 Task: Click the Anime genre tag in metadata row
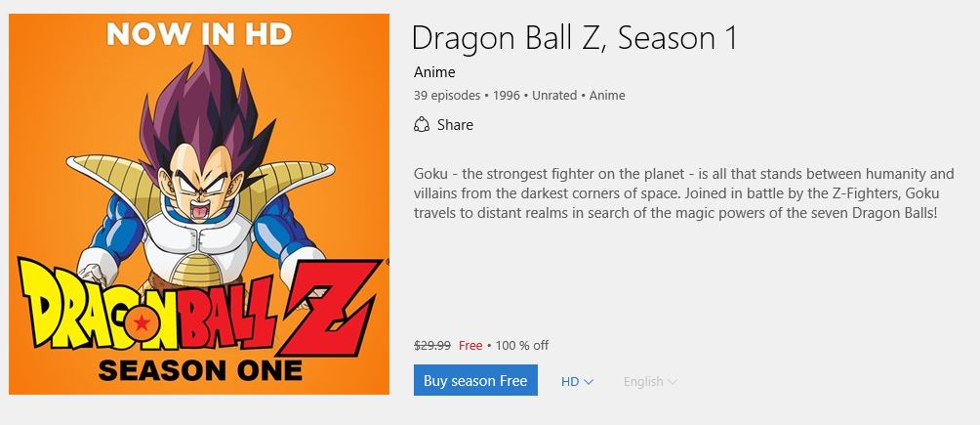coord(607,96)
